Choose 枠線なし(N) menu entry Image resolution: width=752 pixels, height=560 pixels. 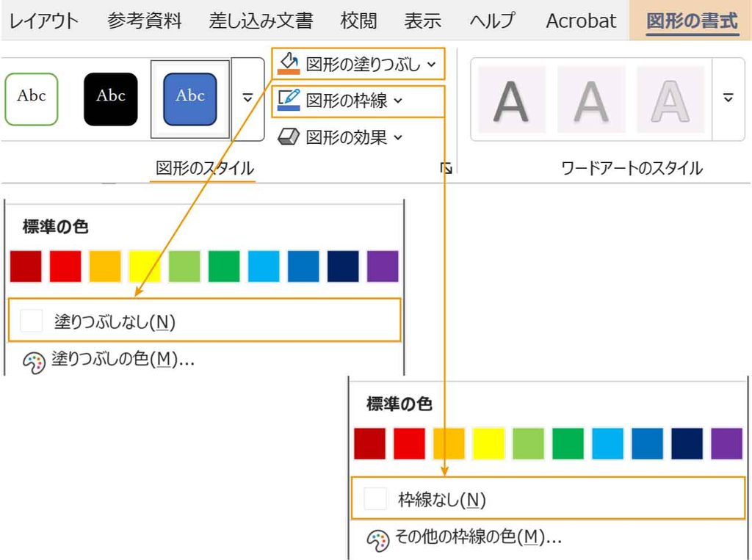pos(548,498)
